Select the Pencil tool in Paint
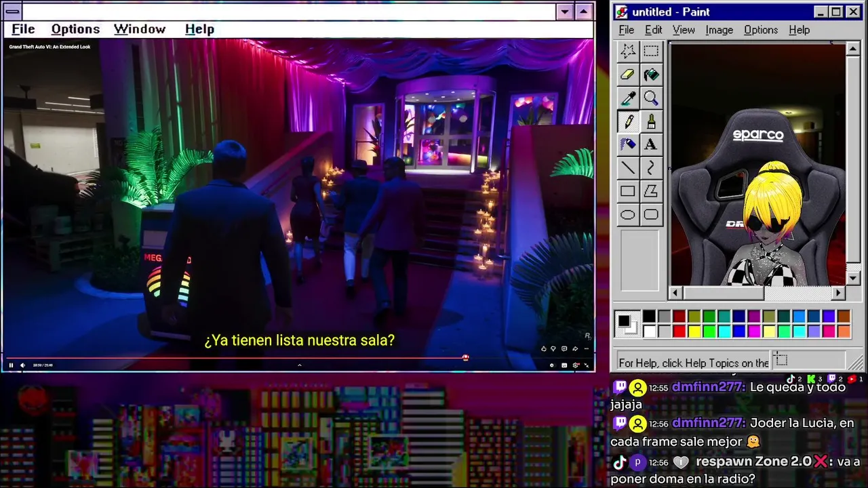Image resolution: width=868 pixels, height=488 pixels. click(628, 121)
